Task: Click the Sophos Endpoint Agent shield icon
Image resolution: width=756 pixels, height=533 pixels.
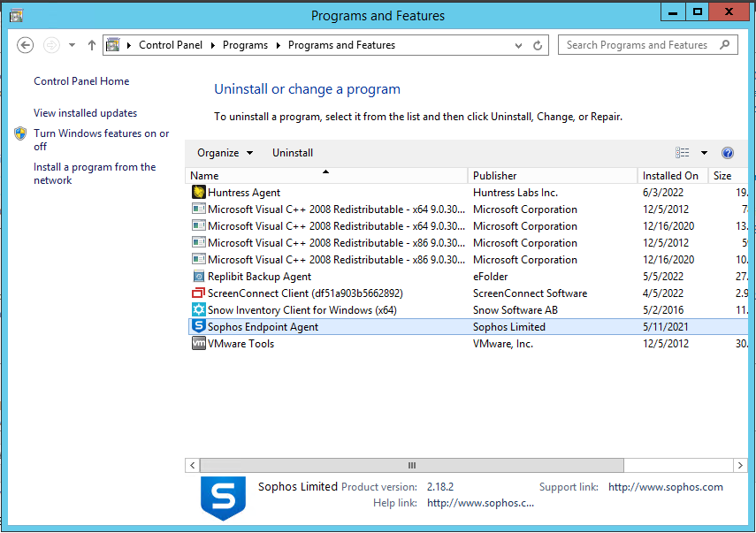Action: [199, 326]
